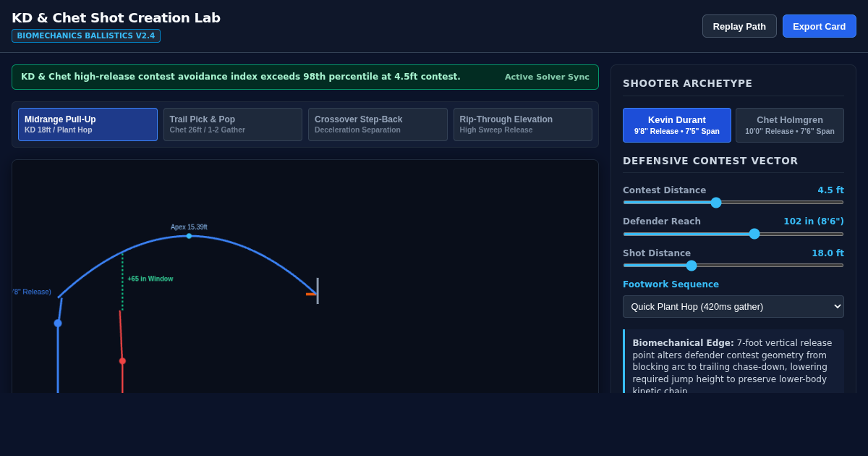Screen dimensions: 868x456
Task: Set the Shot Distance slider thumb
Action: pos(692,266)
